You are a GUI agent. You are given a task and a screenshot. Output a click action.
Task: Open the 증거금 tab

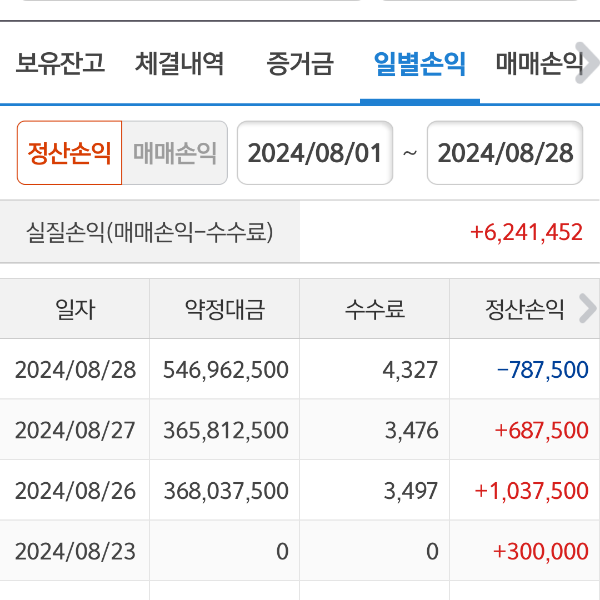(x=299, y=65)
